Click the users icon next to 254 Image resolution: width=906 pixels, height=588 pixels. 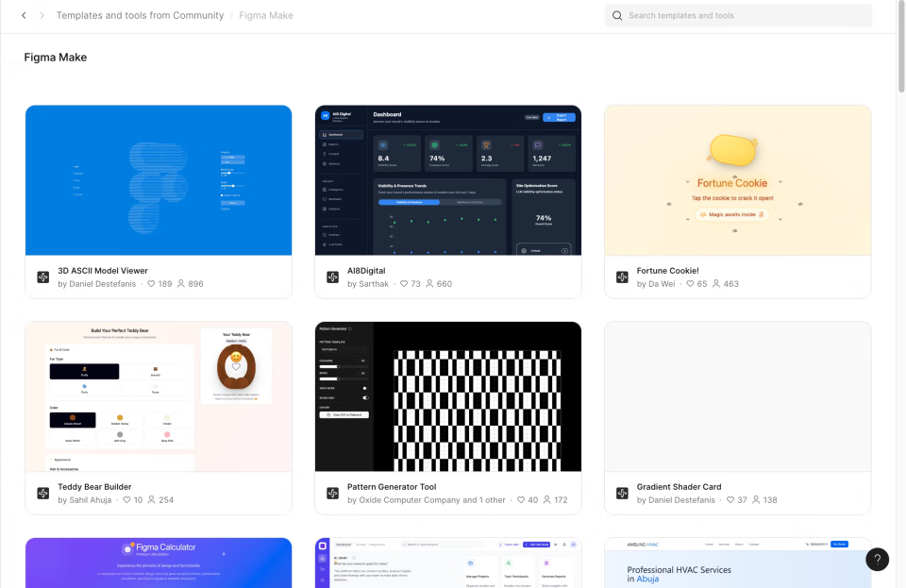(151, 499)
